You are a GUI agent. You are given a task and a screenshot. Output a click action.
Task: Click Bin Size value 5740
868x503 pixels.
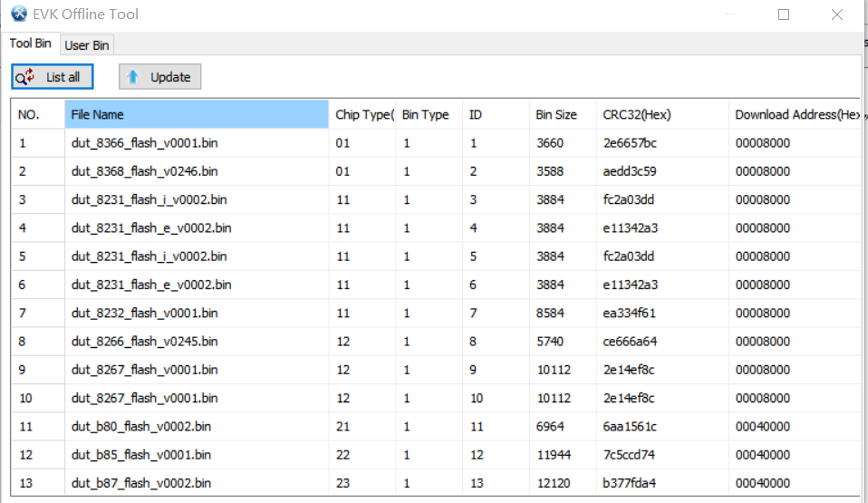click(550, 342)
